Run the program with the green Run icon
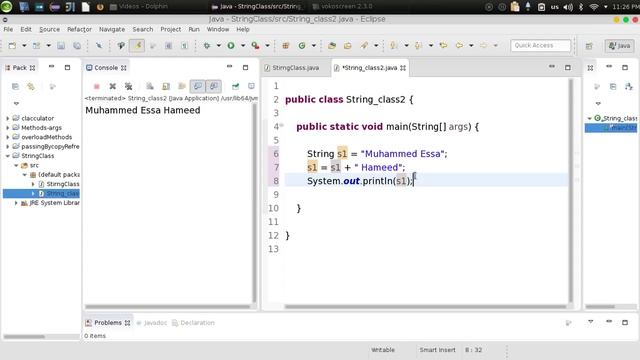This screenshot has width=640, height=360. (x=231, y=46)
